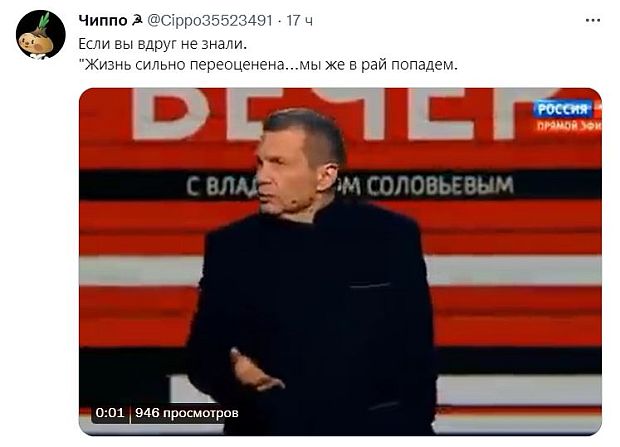This screenshot has width=620, height=447.
Task: Click the 'мы же в рай попадем' text
Action: 378,64
